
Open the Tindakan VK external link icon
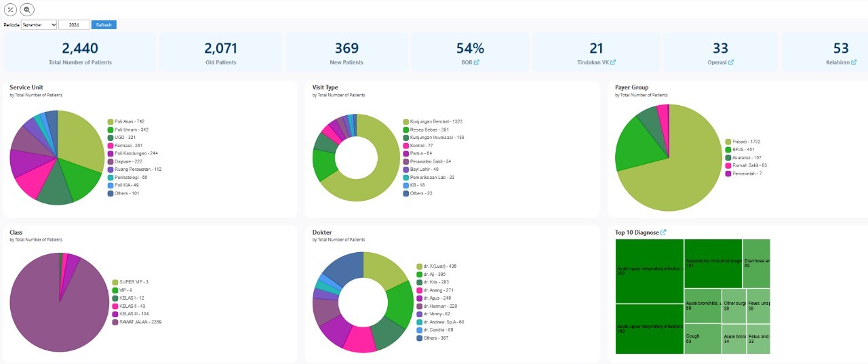(x=613, y=62)
